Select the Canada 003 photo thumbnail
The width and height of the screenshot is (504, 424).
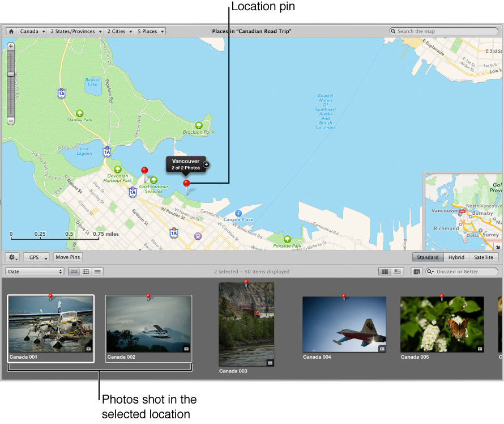click(246, 324)
